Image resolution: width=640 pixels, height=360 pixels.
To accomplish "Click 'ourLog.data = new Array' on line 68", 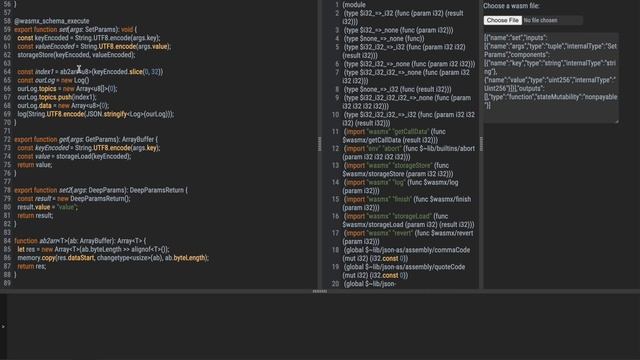I will pos(63,106).
